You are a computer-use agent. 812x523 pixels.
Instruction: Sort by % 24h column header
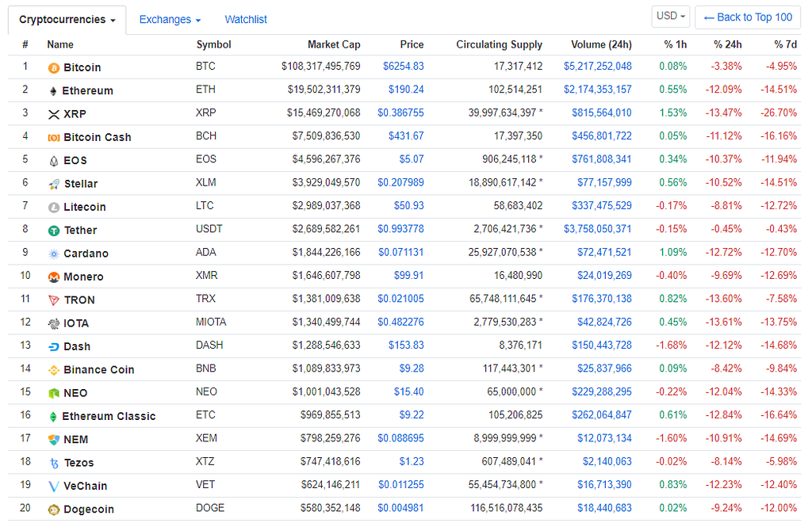728,44
